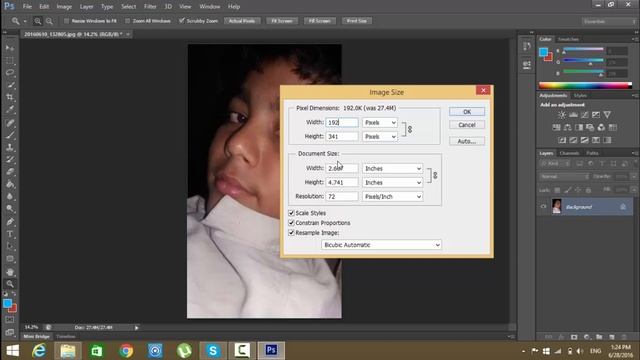Select the Quick Selection tool
This screenshot has width=640, height=360.
pos(10,85)
